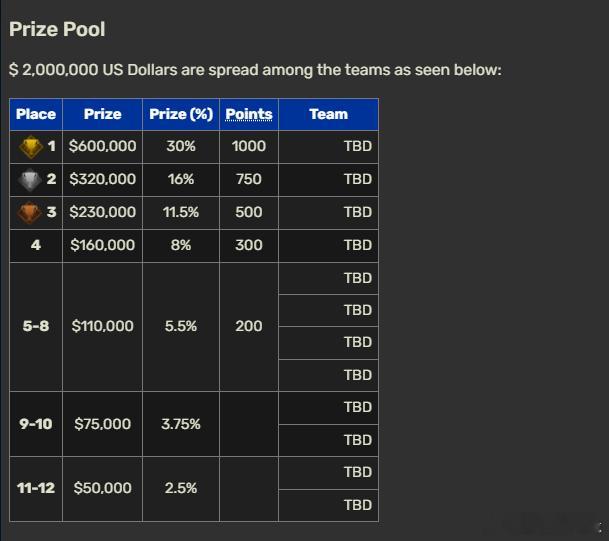Select the Place column header
Viewport: 609px width, 541px height.
coord(36,114)
